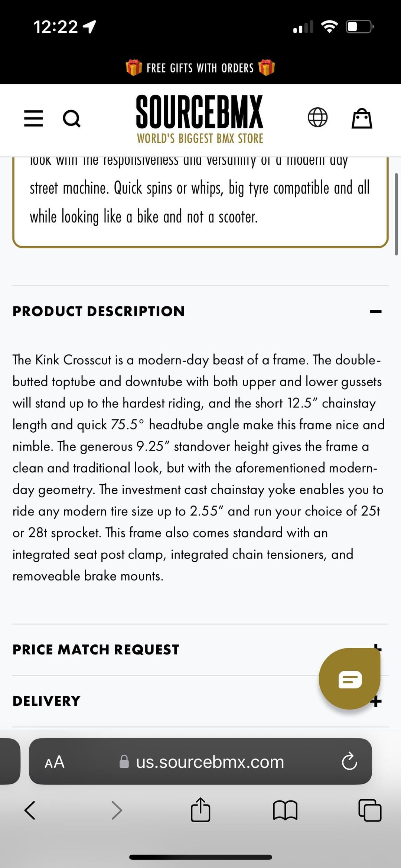Go back to previous page
This screenshot has width=401, height=868.
coord(30,810)
